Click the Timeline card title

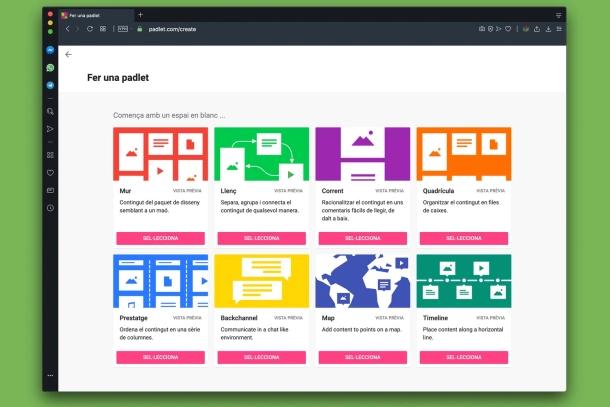coord(435,318)
